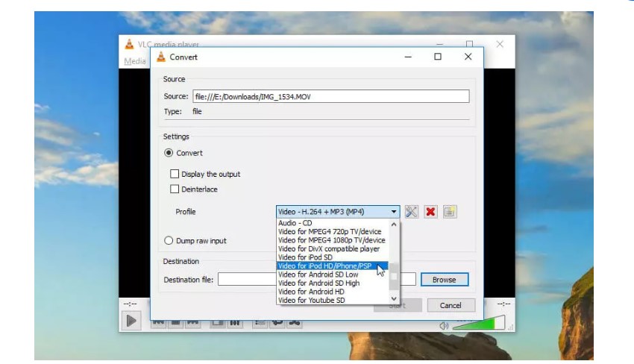Mute audio via speaker icon in VLC

pos(444,325)
